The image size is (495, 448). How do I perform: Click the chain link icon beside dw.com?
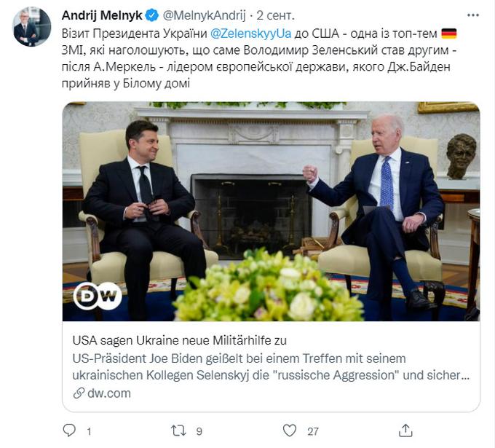(79, 393)
